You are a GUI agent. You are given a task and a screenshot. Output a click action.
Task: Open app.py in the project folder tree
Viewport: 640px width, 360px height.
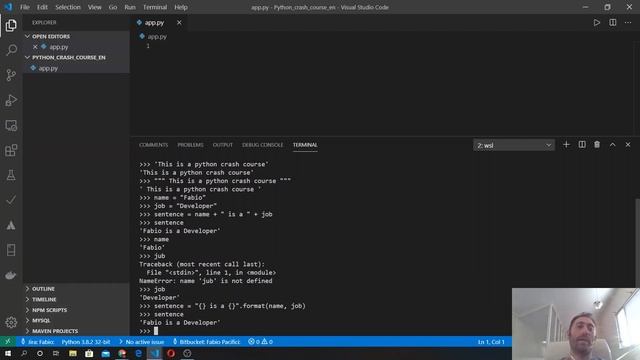[x=76, y=68]
